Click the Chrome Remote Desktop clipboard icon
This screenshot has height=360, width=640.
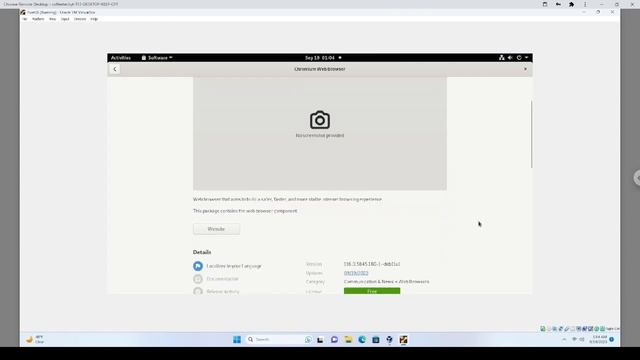click(x=545, y=4)
